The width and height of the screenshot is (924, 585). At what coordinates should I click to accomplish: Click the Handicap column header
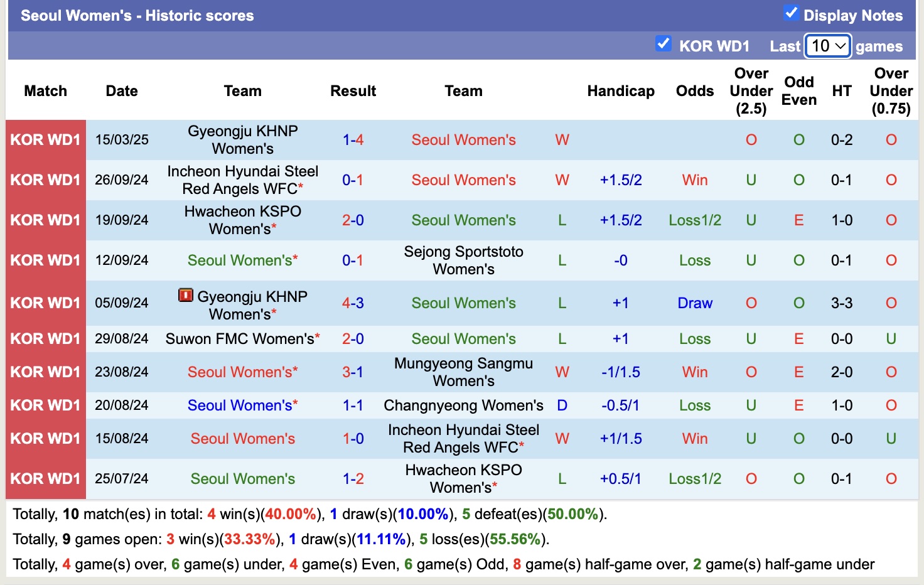(620, 91)
